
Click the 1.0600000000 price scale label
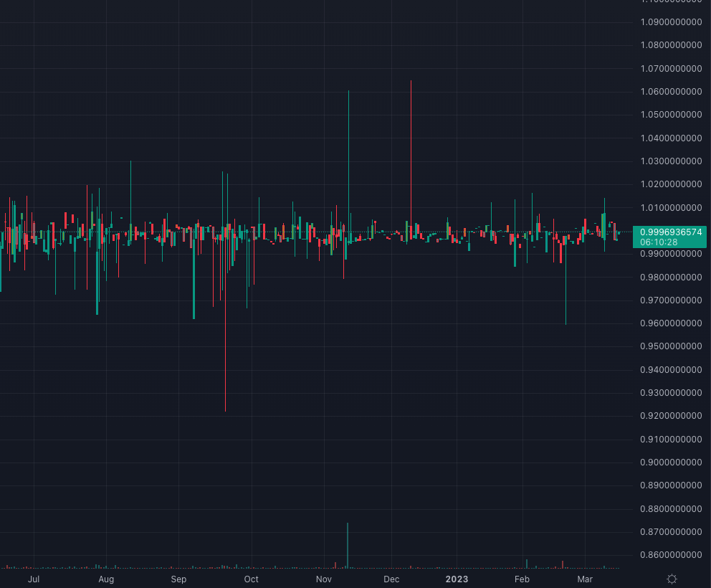[x=671, y=92]
